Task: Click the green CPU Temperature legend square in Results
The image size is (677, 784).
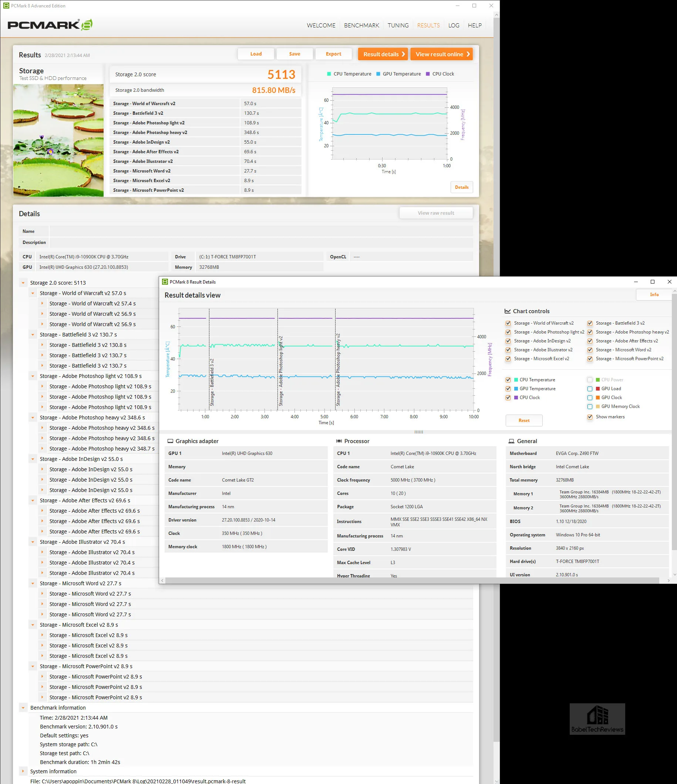Action: tap(329, 74)
